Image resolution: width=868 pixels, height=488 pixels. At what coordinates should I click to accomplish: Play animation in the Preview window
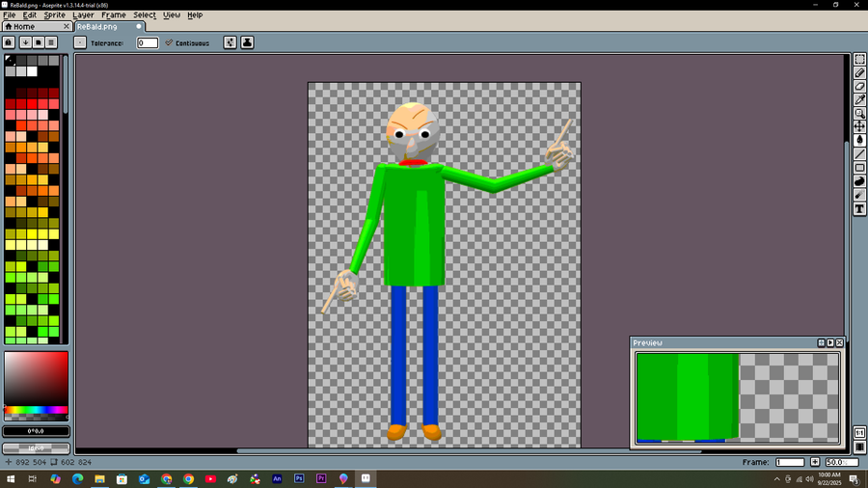coord(830,343)
